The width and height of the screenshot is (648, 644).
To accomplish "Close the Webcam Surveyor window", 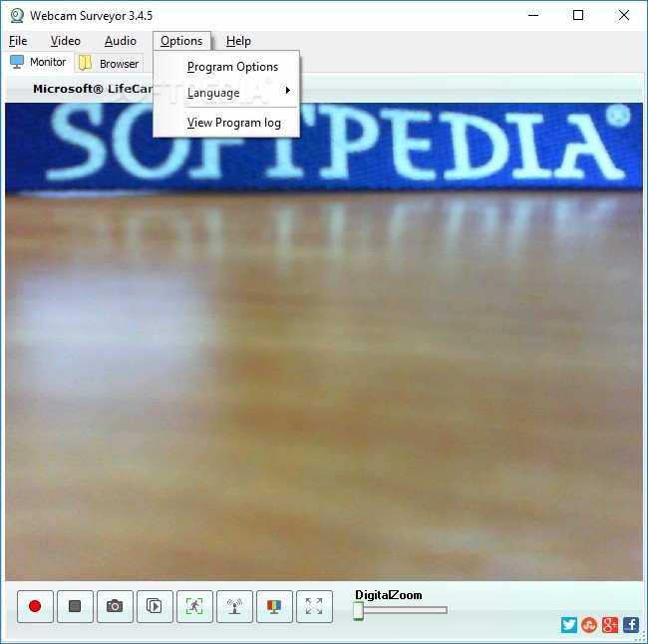I will point(624,16).
